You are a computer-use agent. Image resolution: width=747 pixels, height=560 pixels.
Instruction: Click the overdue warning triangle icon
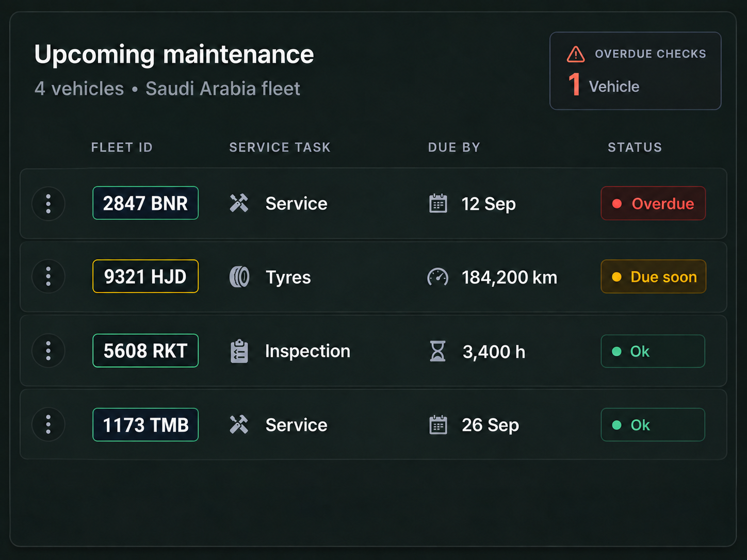(x=576, y=54)
